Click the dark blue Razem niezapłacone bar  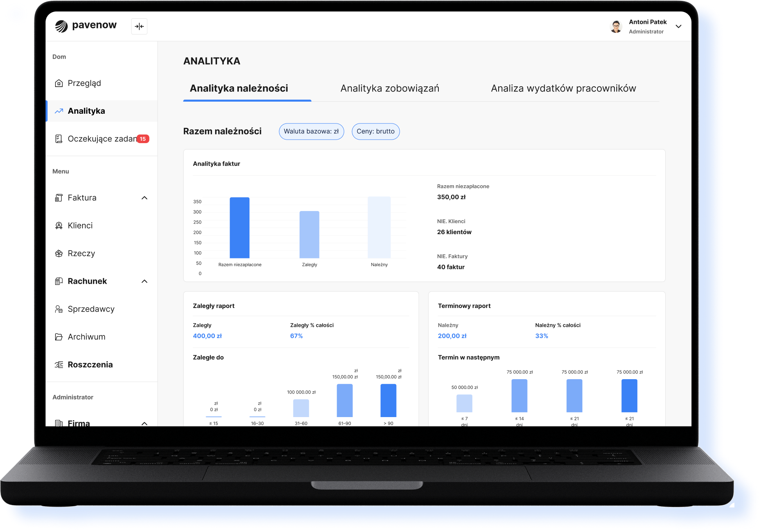pyautogui.click(x=239, y=227)
